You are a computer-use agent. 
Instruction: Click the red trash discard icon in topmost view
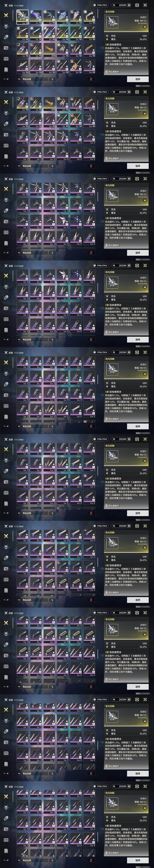[91, 79]
